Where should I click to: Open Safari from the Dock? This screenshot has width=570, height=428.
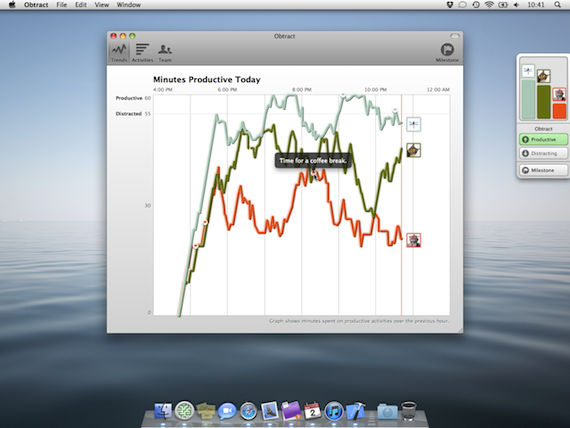248,411
